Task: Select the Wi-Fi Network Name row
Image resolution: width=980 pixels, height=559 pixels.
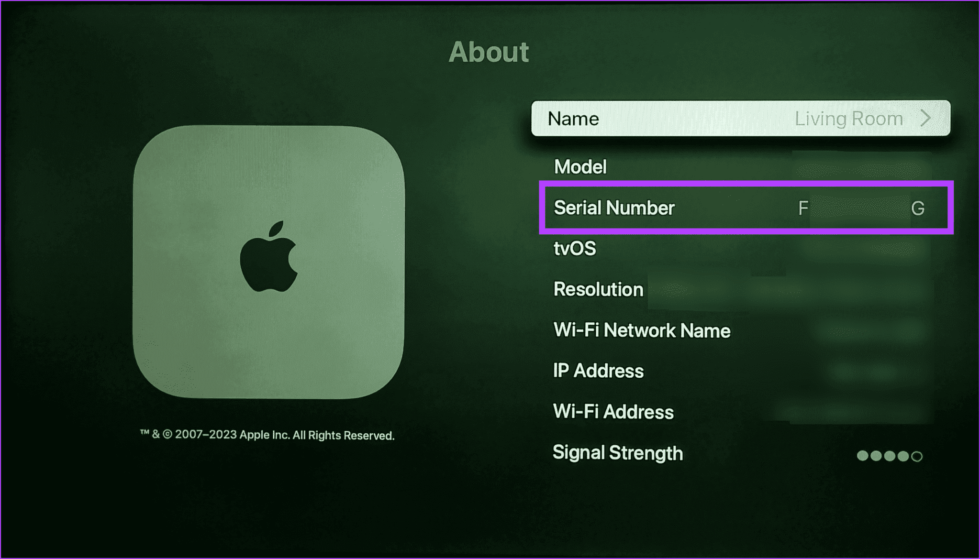Action: (x=741, y=330)
